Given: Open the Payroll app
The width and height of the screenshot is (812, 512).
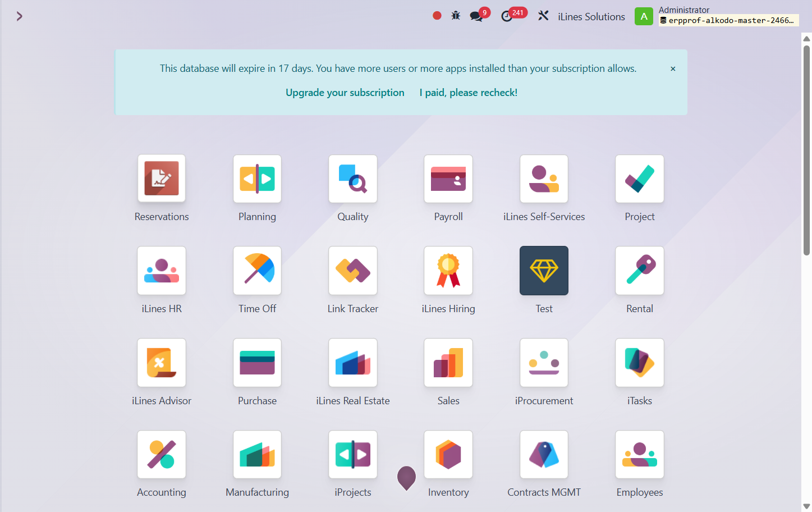Looking at the screenshot, I should point(448,179).
